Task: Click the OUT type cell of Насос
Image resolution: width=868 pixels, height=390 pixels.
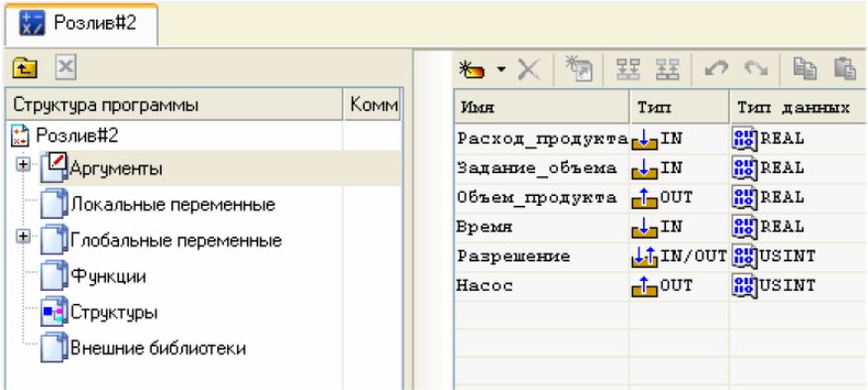Action: (x=680, y=286)
